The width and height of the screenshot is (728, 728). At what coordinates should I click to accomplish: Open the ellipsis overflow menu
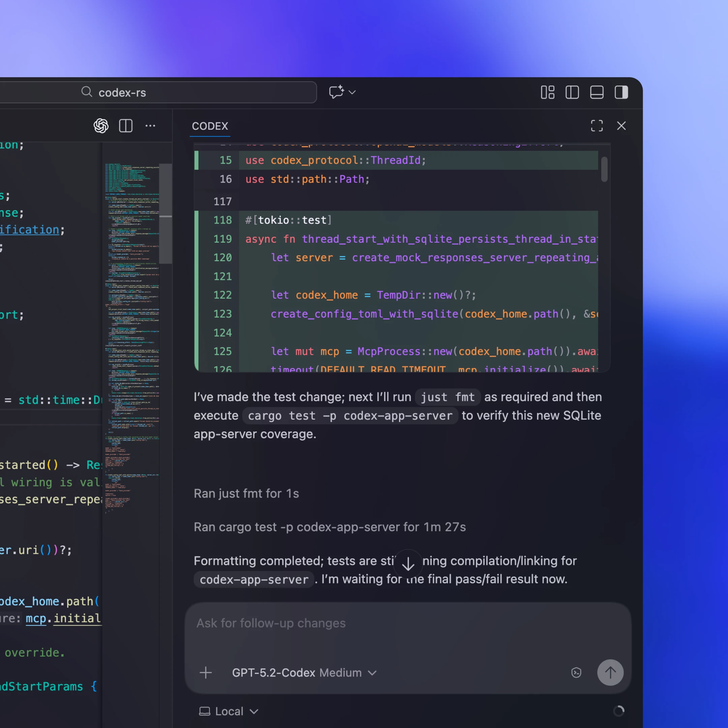151,126
